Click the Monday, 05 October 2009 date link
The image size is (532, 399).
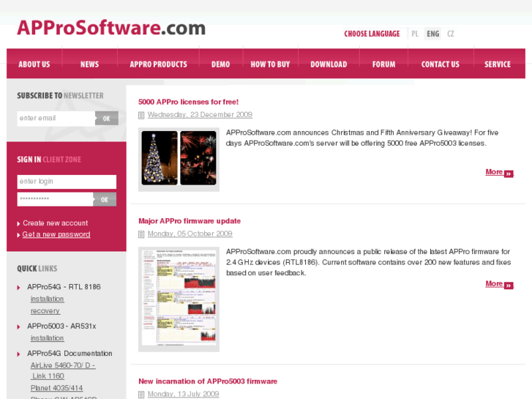190,234
